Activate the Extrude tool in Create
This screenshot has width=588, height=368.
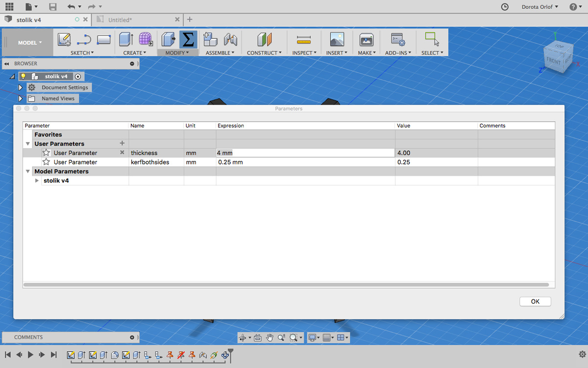click(126, 40)
